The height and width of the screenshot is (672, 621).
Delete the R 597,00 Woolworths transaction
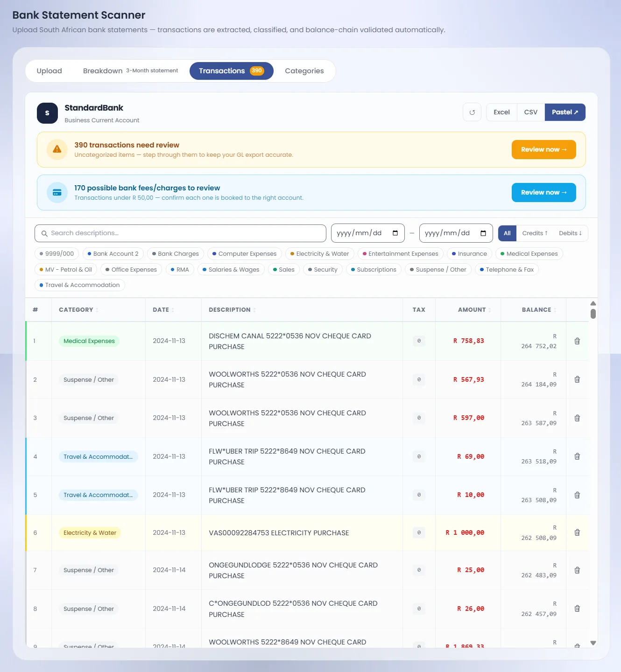(x=577, y=418)
